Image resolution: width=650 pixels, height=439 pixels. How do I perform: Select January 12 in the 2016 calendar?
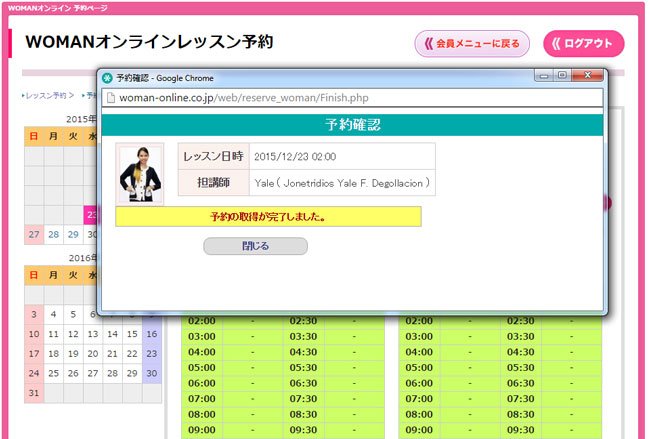73,334
